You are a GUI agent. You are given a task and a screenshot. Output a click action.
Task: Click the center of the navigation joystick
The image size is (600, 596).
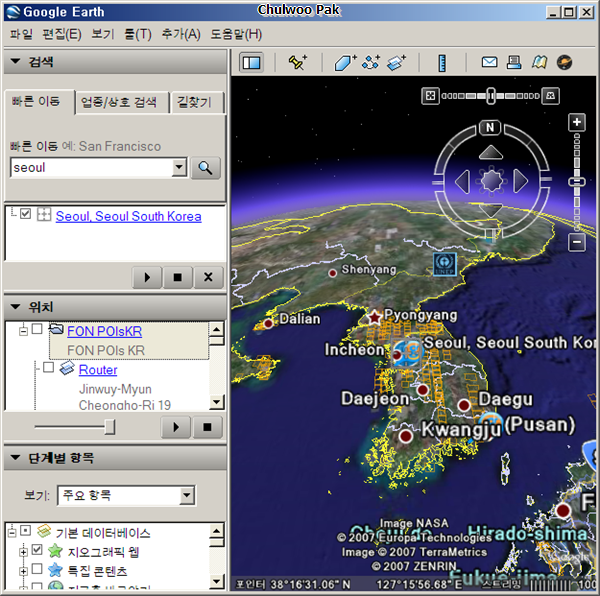pyautogui.click(x=491, y=181)
